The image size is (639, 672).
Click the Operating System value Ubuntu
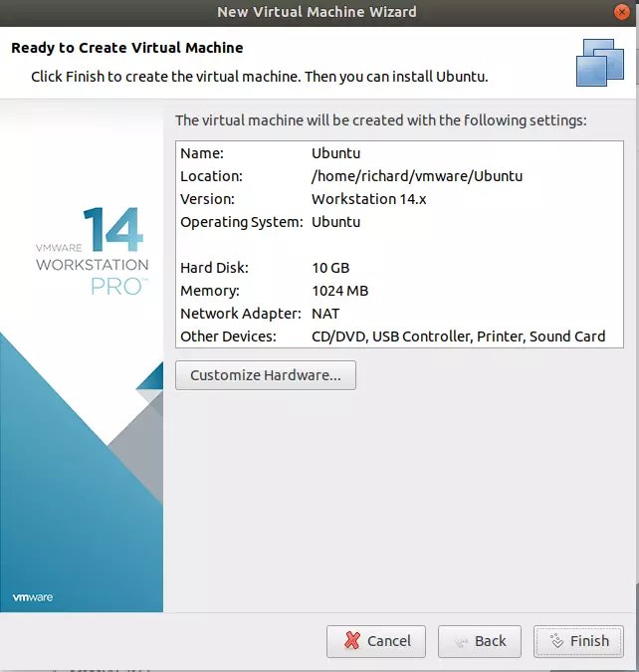coord(335,222)
